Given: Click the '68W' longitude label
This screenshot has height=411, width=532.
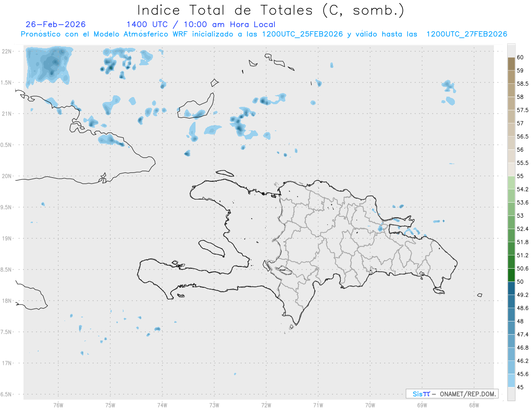Looking at the screenshot, I should (x=474, y=405).
